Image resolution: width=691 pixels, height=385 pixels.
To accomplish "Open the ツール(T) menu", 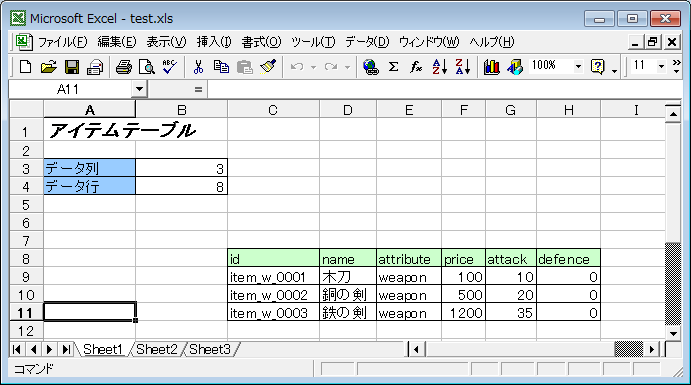I will (x=313, y=42).
